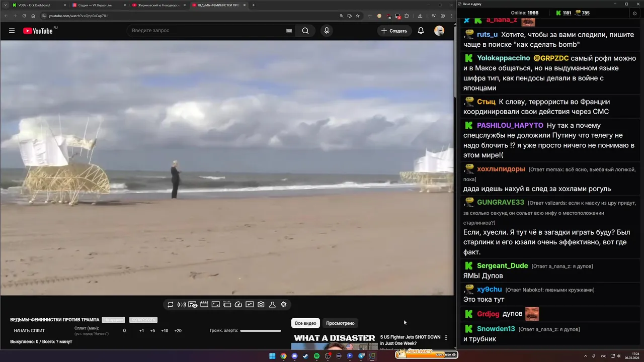Click username Snowden13 in chat

496,329
